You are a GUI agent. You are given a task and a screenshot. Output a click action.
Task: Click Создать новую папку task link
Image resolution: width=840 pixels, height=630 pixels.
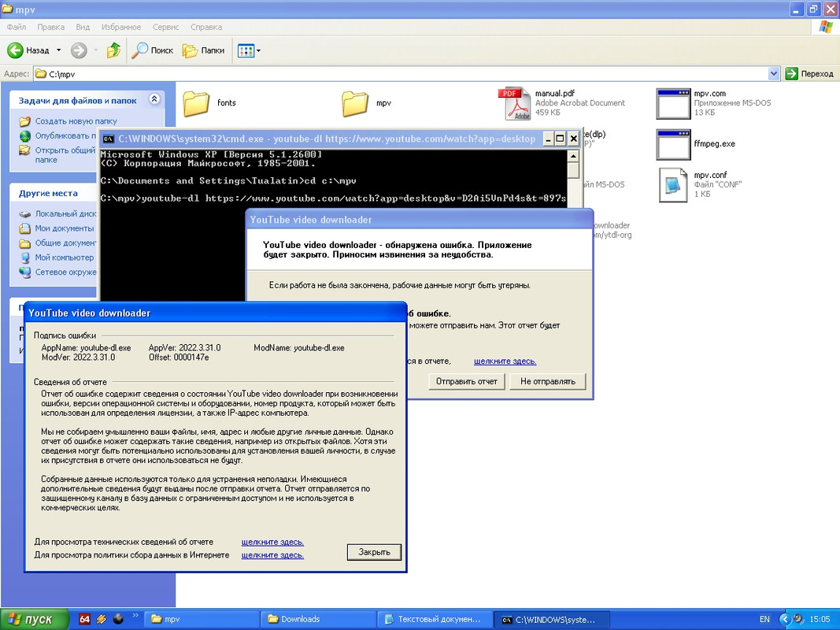tap(76, 121)
